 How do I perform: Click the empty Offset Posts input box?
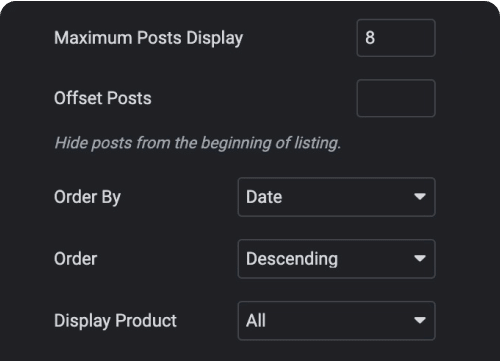click(396, 98)
